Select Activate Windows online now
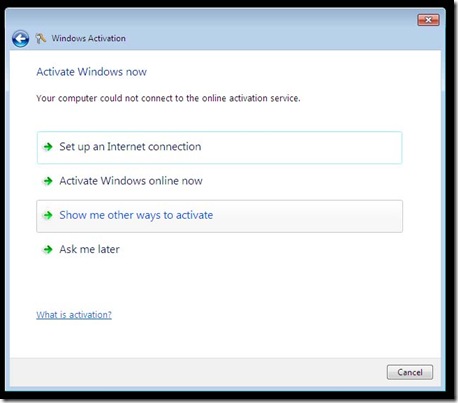 (x=131, y=181)
